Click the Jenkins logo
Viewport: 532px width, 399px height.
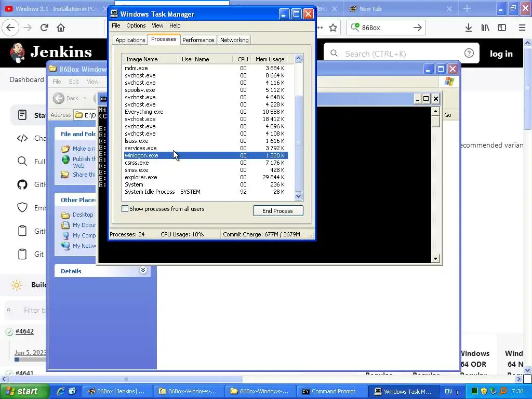tap(50, 52)
